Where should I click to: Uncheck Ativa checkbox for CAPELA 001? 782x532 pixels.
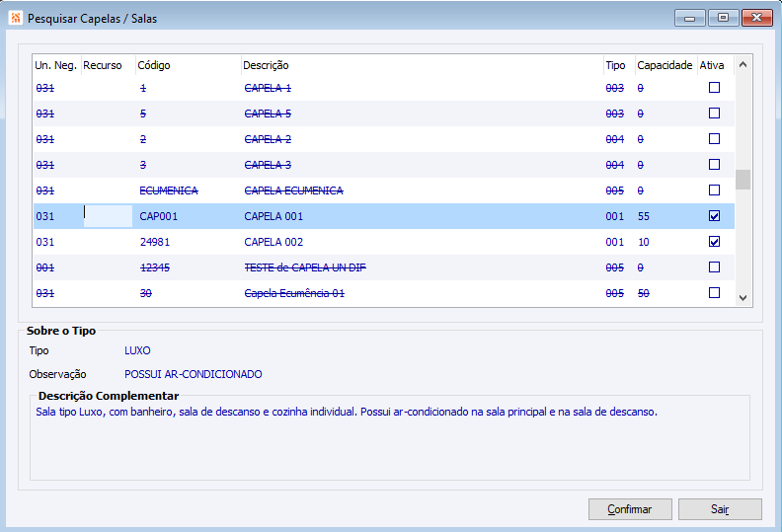click(x=714, y=216)
